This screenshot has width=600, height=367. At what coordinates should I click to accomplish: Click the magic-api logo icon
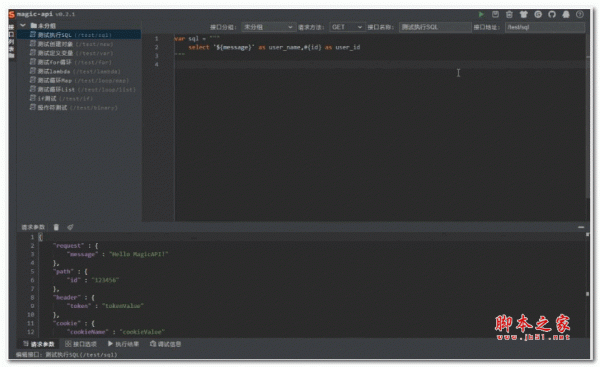pyautogui.click(x=11, y=14)
